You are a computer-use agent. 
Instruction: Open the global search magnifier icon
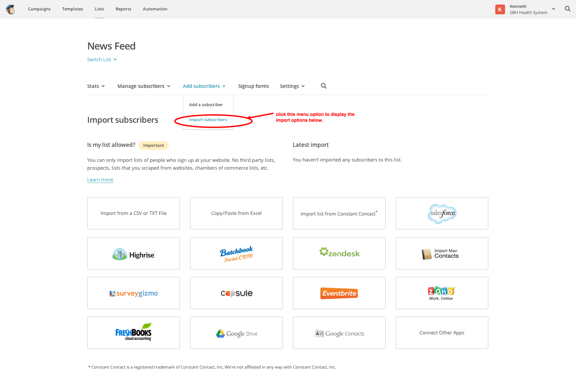coord(568,9)
